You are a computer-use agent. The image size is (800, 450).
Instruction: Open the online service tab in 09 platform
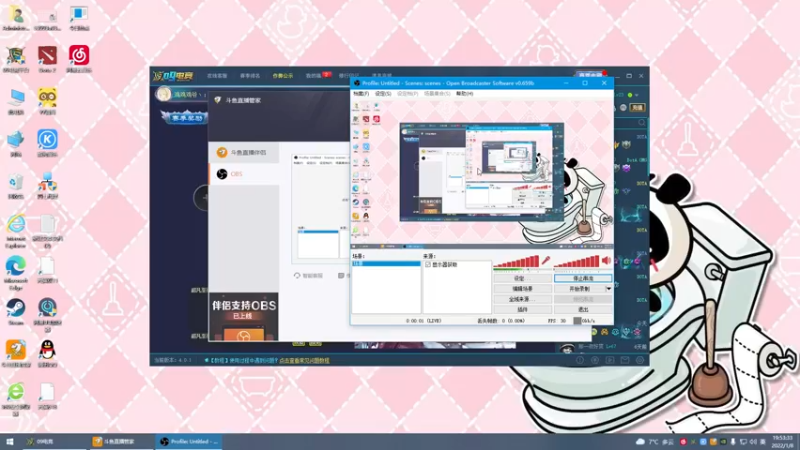217,76
